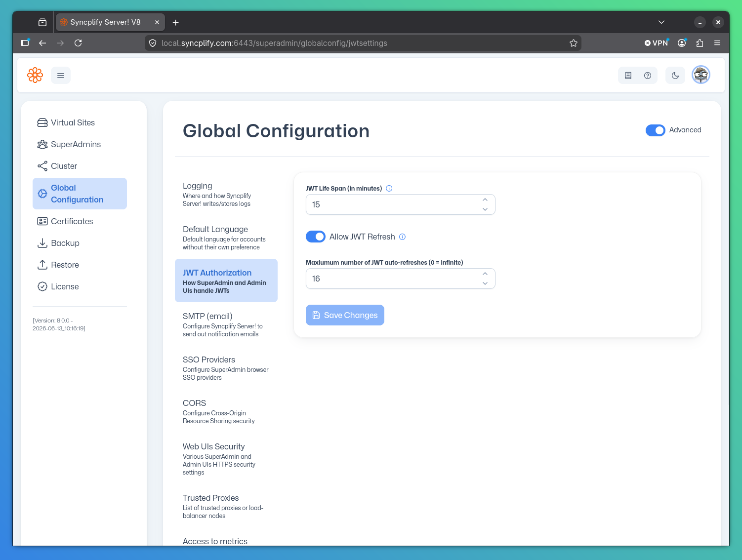This screenshot has width=742, height=560.
Task: Switch to dark mode with moon icon
Action: [x=675, y=76]
